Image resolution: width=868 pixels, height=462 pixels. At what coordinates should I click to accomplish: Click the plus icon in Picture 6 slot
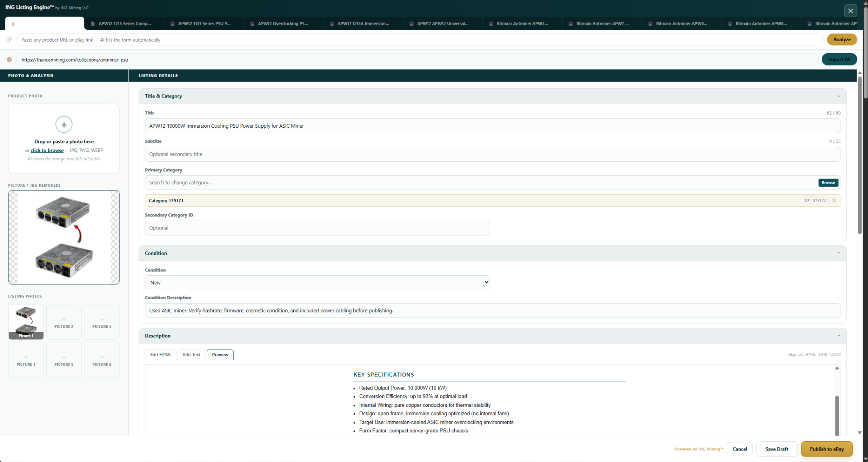(x=102, y=357)
